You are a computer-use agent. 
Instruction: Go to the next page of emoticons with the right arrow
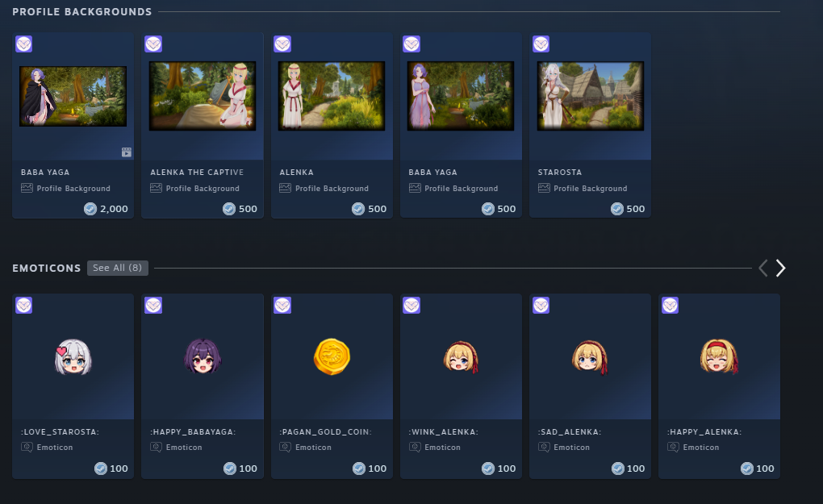(x=780, y=268)
